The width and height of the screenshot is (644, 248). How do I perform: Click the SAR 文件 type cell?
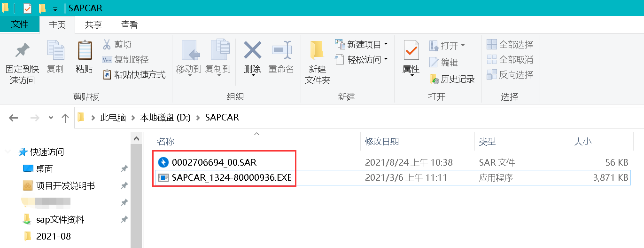point(497,162)
